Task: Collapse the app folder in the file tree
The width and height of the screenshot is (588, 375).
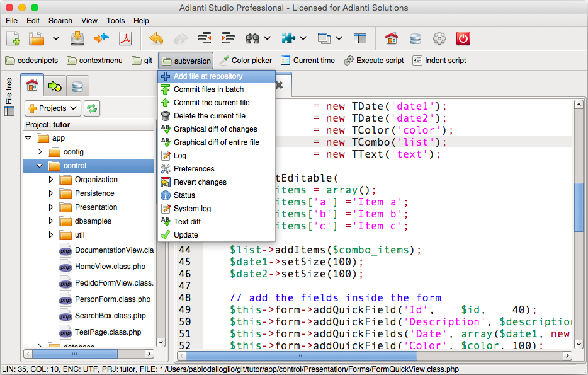Action: pyautogui.click(x=28, y=138)
